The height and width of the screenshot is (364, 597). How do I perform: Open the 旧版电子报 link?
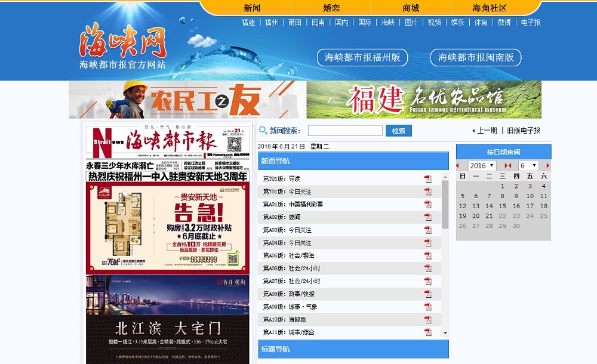coord(524,131)
